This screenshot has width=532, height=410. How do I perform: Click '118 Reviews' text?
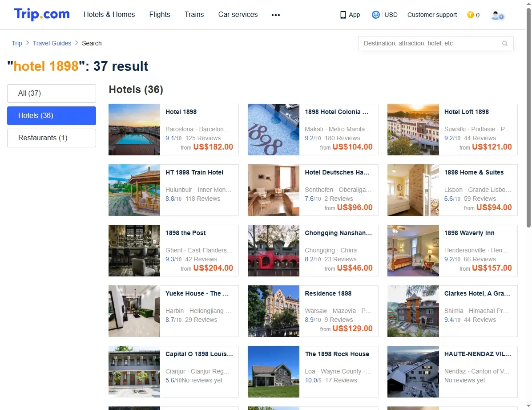pyautogui.click(x=202, y=199)
